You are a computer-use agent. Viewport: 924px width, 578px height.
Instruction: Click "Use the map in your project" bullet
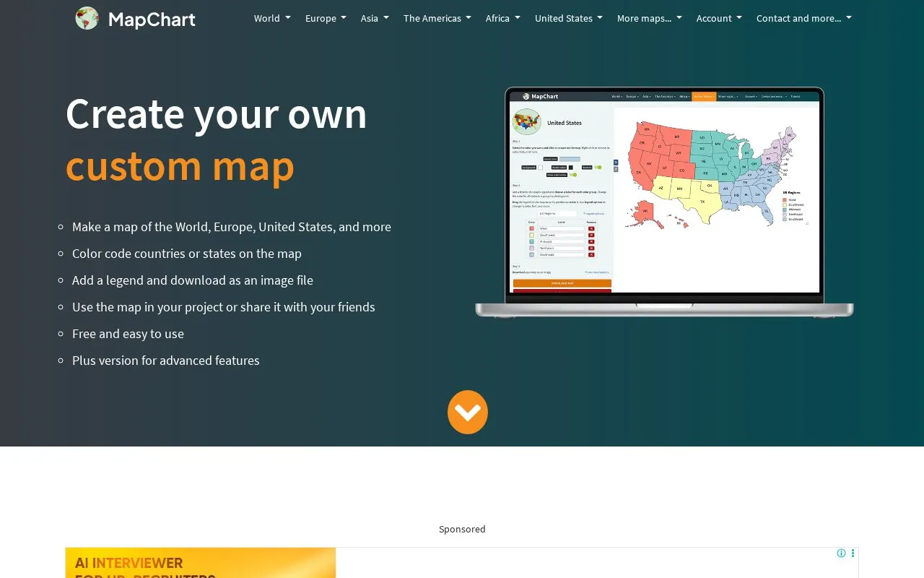(x=224, y=307)
